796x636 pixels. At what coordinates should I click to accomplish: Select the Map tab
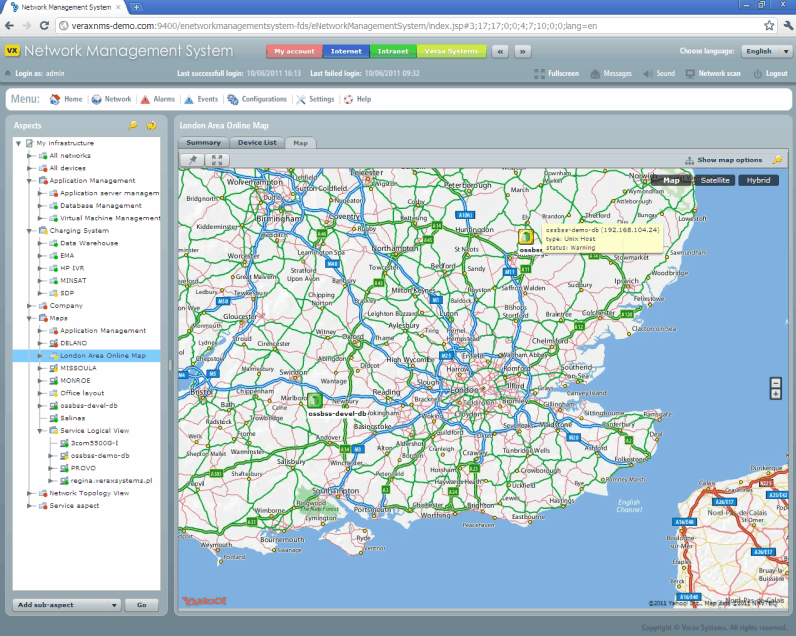pos(301,143)
